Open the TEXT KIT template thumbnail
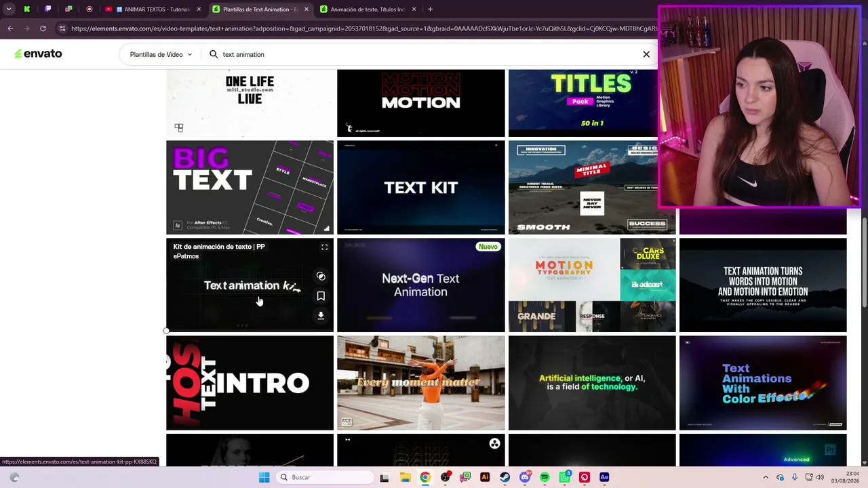 [421, 187]
